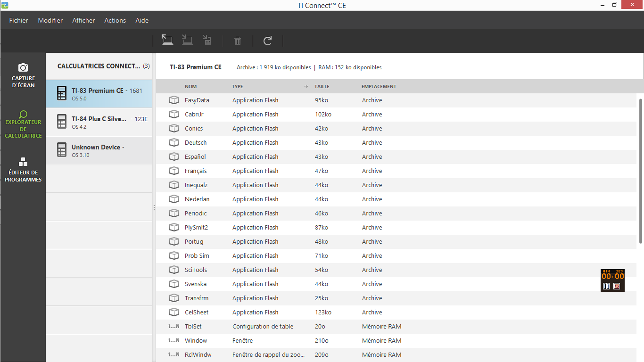Click the CelSheet application cube icon
644x362 pixels.
(x=174, y=312)
